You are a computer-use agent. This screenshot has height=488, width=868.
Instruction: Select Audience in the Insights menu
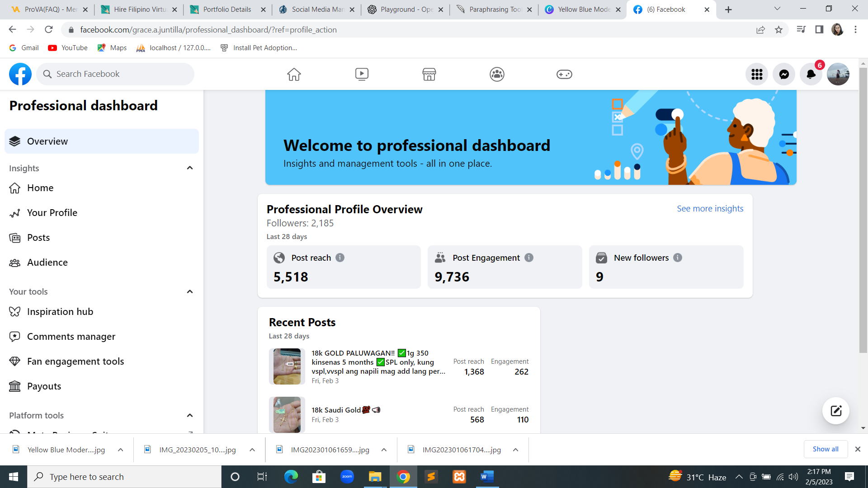click(x=47, y=263)
